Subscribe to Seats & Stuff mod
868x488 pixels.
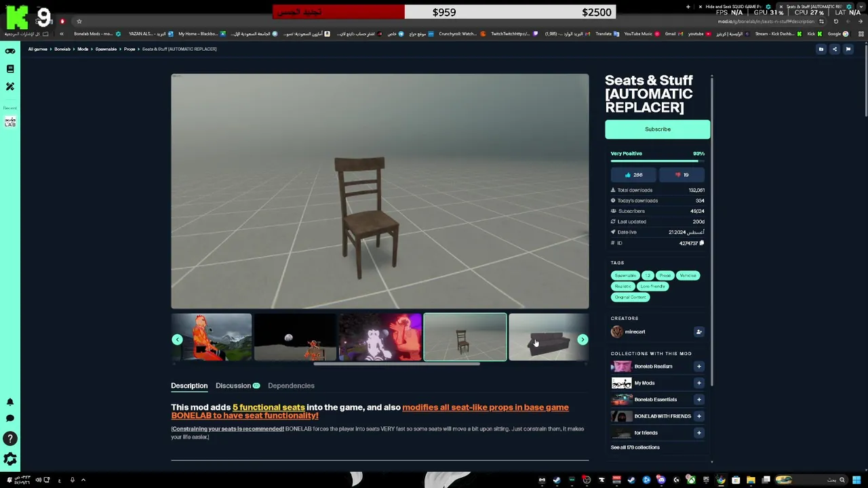657,129
